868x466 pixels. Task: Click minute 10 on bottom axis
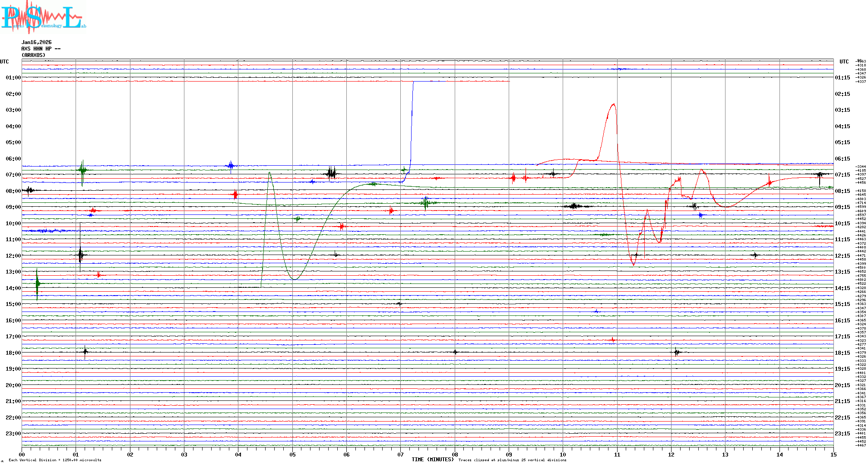click(x=563, y=454)
